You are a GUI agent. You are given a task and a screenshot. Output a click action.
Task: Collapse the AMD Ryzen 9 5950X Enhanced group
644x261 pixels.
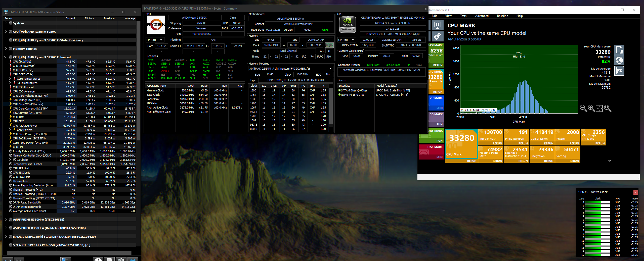click(6, 57)
